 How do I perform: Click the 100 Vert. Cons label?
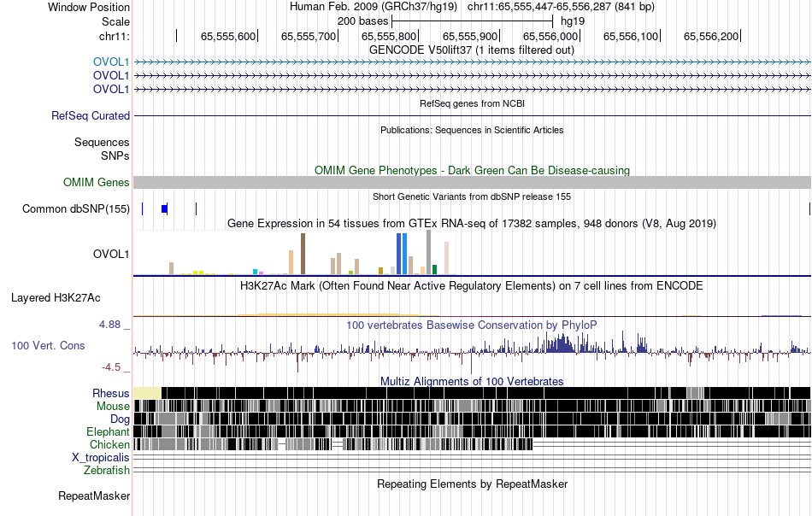[x=48, y=346]
